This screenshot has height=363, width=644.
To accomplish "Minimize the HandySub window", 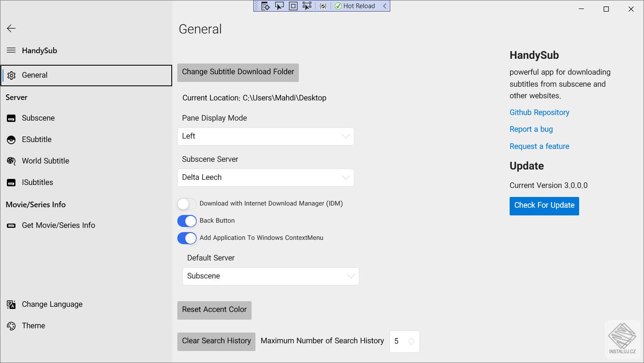I will click(581, 9).
